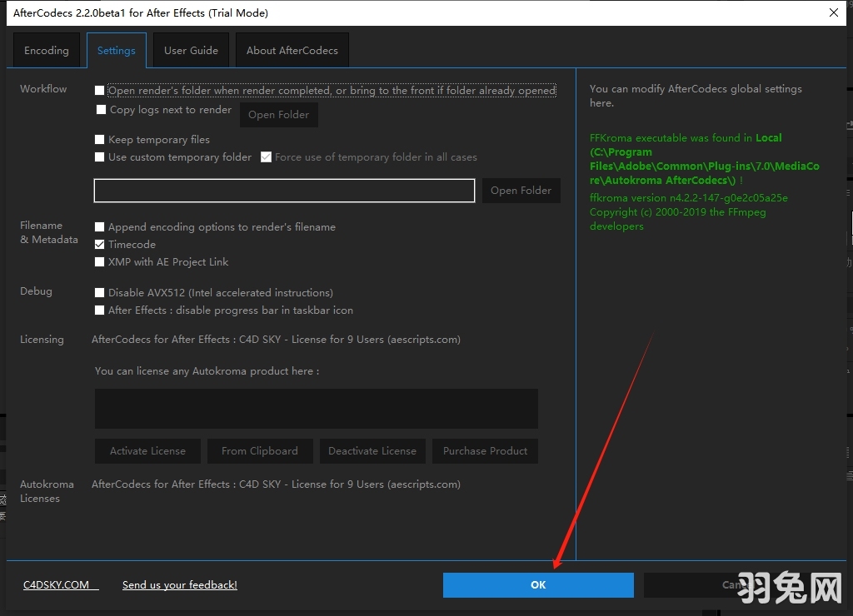Click the custom temporary folder path field
Screen dimensions: 853x616
(284, 191)
